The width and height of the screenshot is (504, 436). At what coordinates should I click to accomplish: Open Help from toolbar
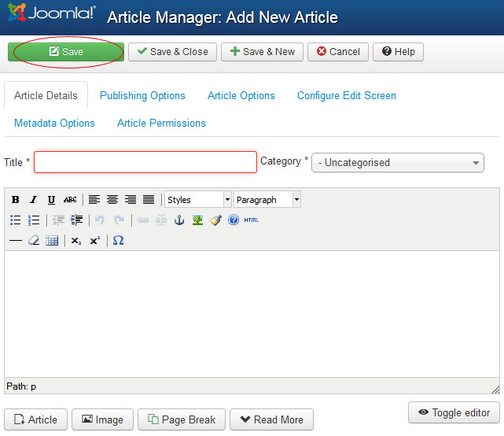[x=398, y=52]
